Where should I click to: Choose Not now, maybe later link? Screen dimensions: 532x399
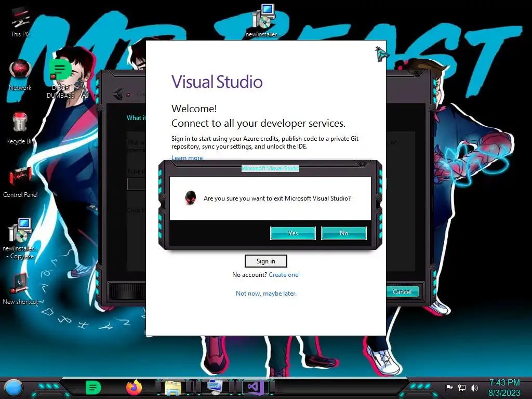coord(266,294)
